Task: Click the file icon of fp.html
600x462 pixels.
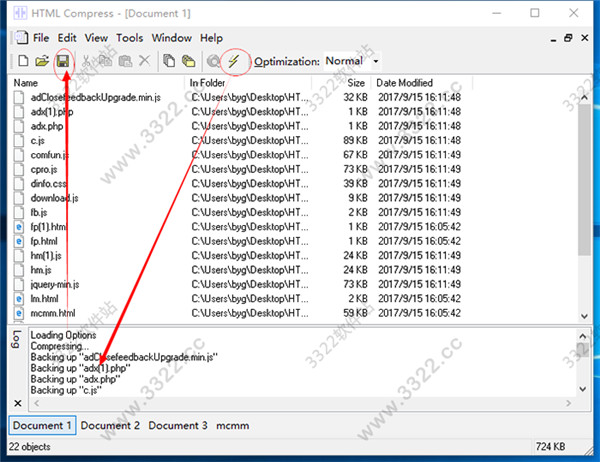Action: tap(19, 241)
